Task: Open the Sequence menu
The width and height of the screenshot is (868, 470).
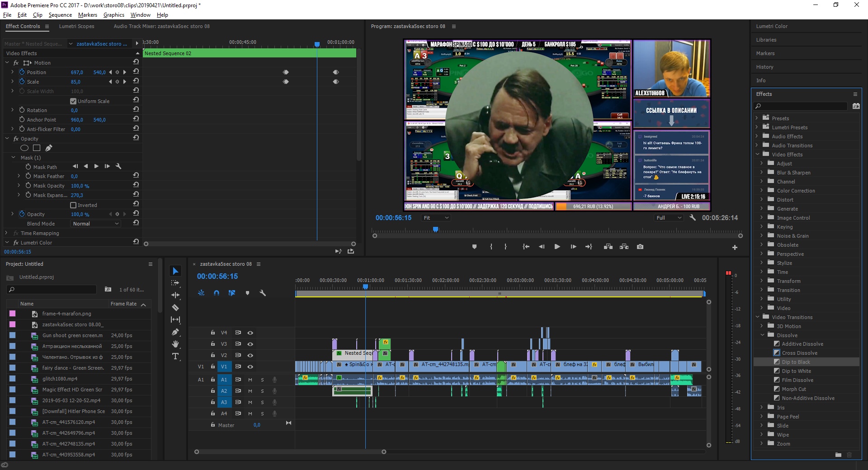Action: tap(60, 15)
